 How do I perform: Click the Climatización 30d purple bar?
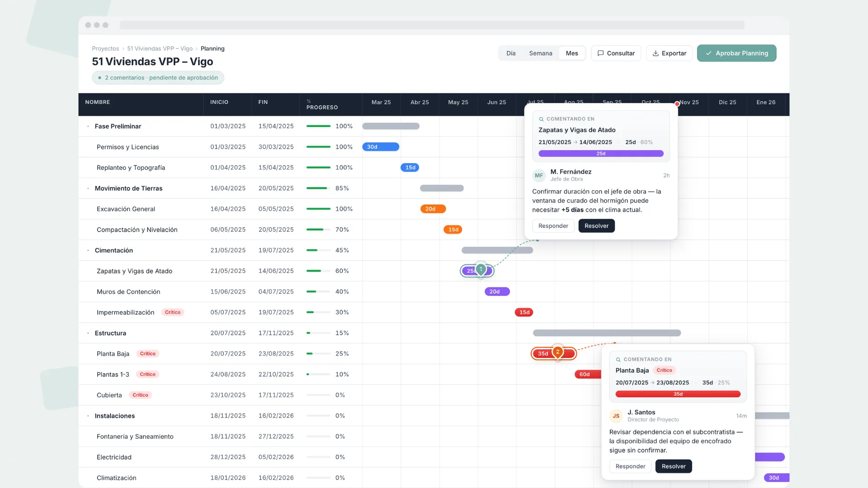click(777, 478)
